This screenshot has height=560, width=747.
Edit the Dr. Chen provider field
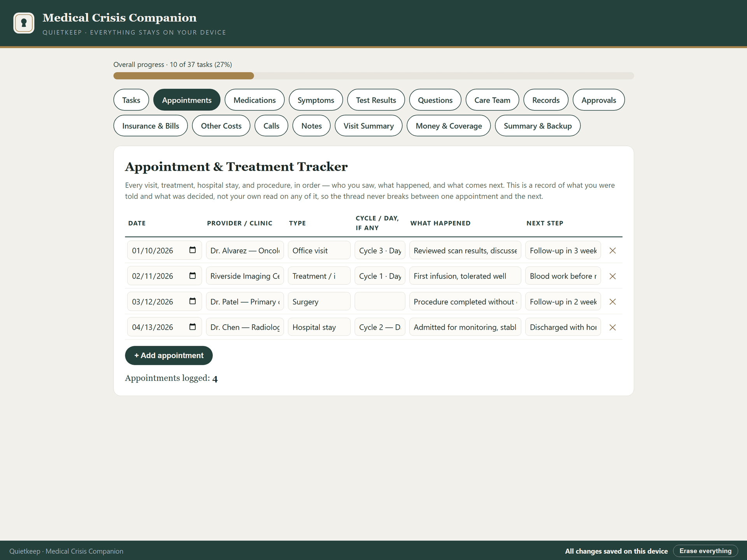point(245,327)
